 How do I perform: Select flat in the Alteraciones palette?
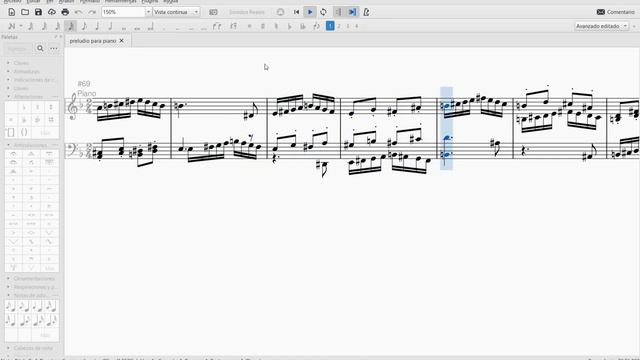[24, 107]
